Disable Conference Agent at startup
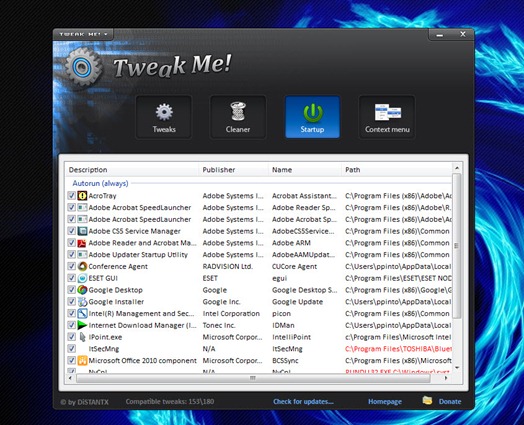Viewport: 524px width, 425px height. click(71, 266)
